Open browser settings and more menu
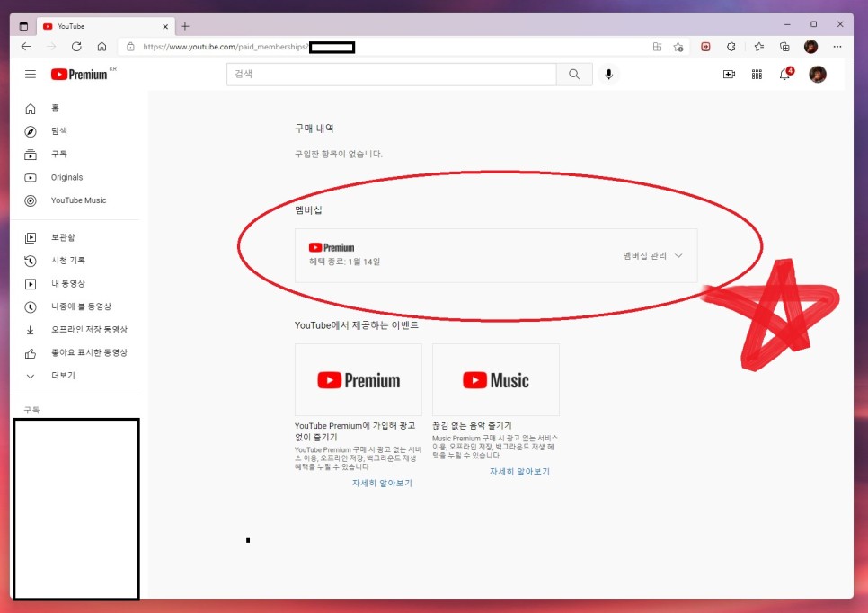The image size is (868, 613). 837,47
